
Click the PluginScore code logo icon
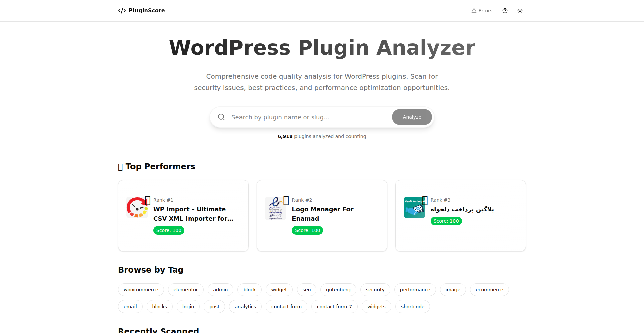pyautogui.click(x=121, y=10)
